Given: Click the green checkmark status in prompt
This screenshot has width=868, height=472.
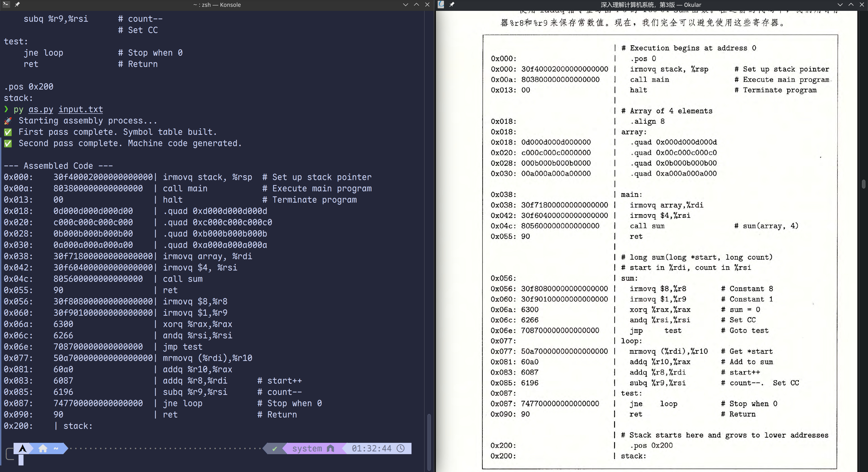Looking at the screenshot, I should (x=275, y=448).
